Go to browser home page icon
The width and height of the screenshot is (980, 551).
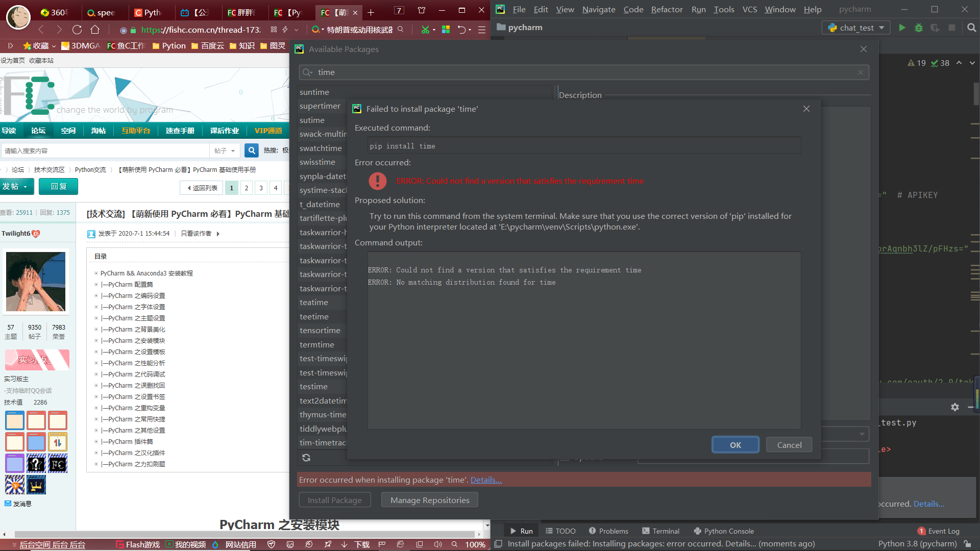coord(95,30)
